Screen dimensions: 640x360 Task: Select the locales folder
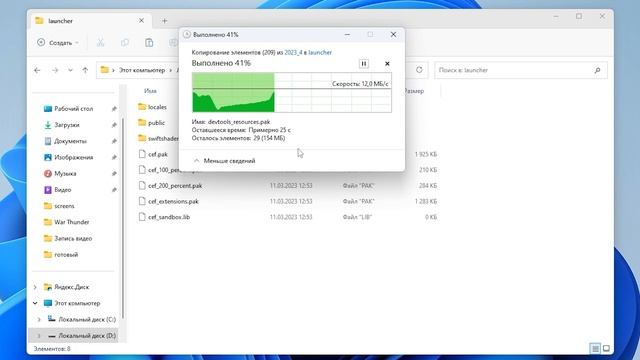click(x=152, y=107)
